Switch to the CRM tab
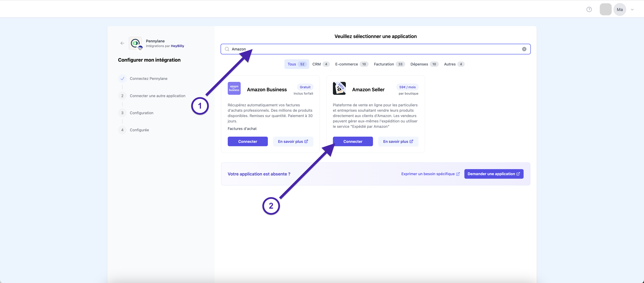 point(321,64)
